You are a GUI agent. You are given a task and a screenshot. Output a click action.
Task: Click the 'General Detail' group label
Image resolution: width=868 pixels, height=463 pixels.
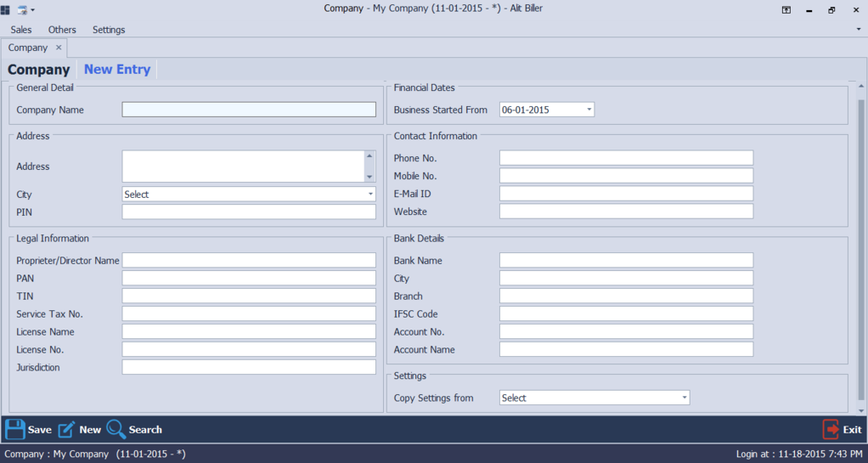[x=45, y=88]
